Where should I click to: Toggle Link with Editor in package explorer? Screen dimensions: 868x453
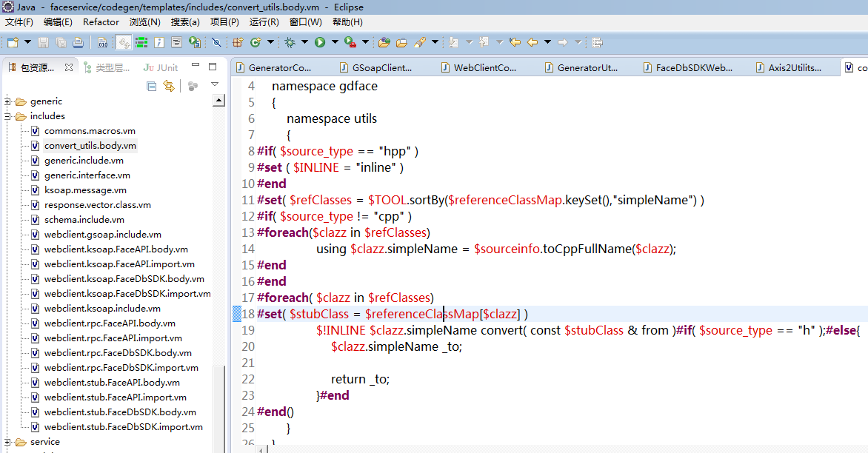click(169, 86)
